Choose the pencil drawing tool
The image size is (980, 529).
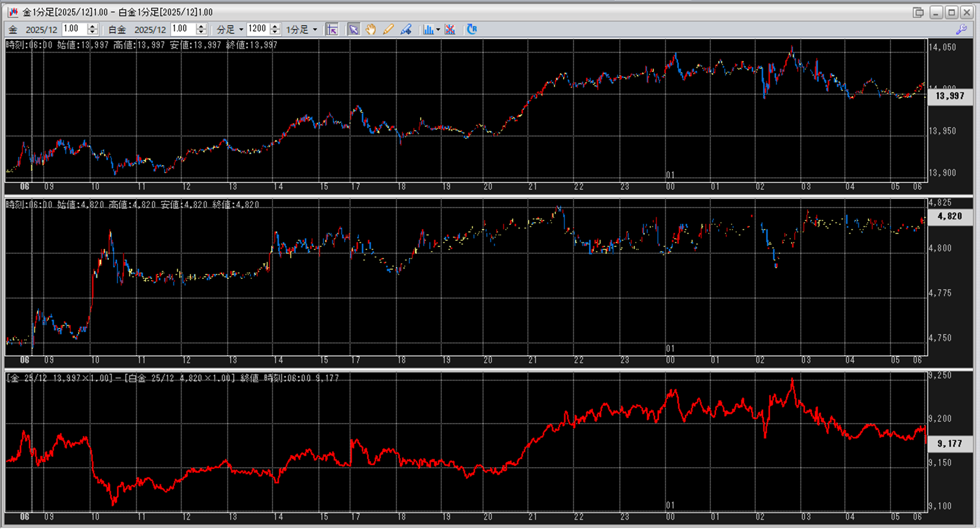(x=388, y=30)
